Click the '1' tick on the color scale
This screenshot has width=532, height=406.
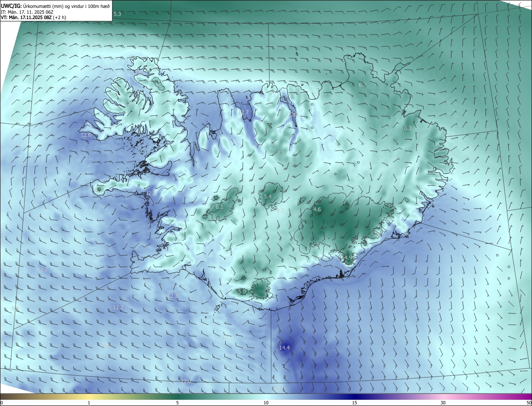tap(89, 403)
